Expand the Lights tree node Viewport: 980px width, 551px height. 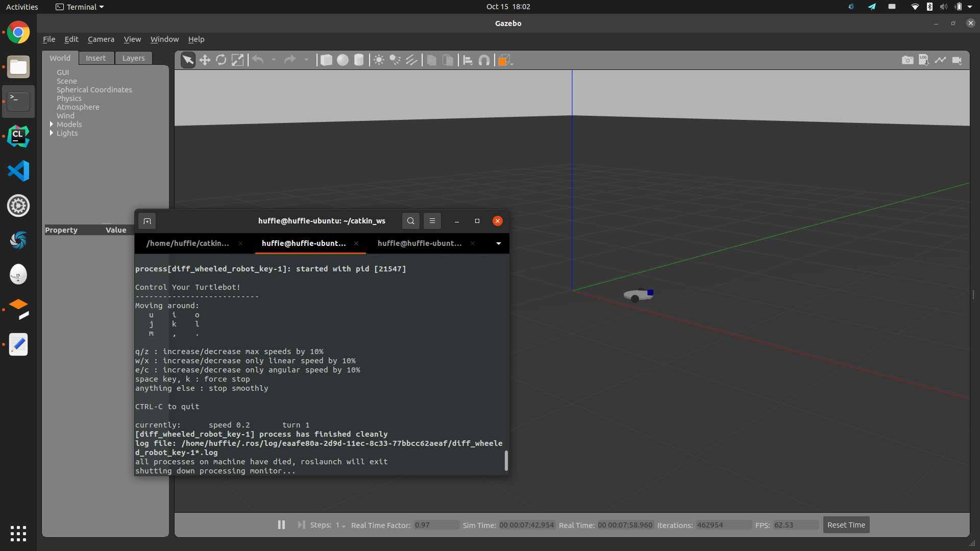pos(52,133)
